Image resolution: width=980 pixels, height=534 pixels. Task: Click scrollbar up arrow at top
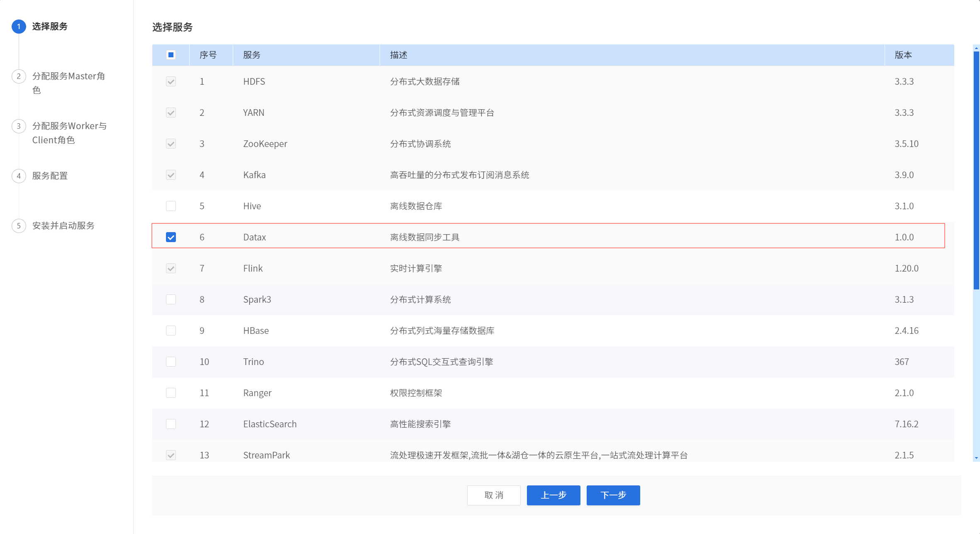tap(976, 48)
